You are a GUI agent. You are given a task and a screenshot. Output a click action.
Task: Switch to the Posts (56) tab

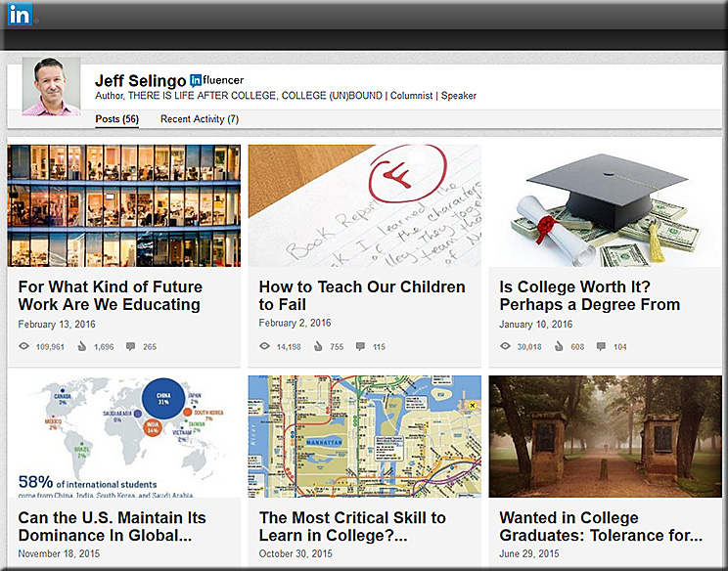tap(117, 119)
